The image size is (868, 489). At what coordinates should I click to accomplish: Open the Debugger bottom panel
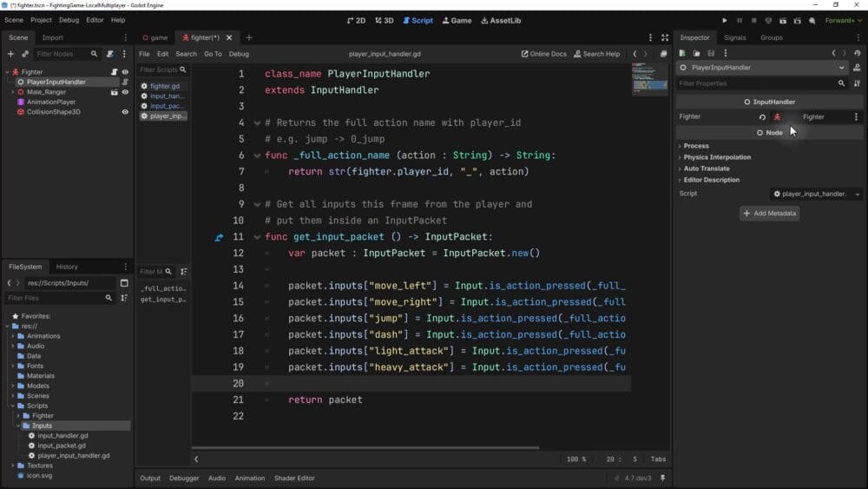184,478
